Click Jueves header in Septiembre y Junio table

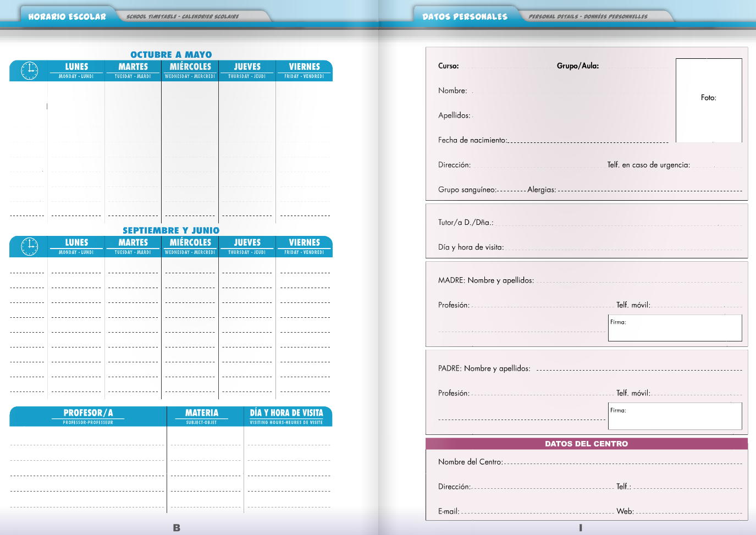point(247,246)
